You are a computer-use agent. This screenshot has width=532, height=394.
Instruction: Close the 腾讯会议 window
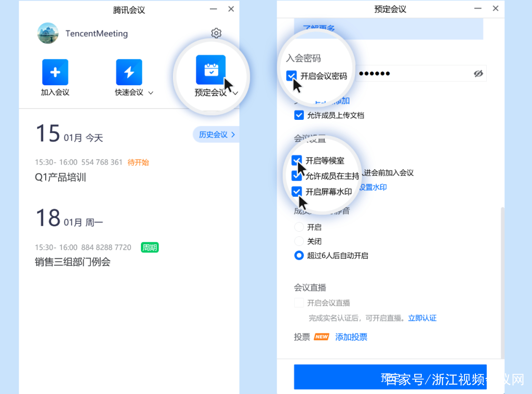(231, 9)
